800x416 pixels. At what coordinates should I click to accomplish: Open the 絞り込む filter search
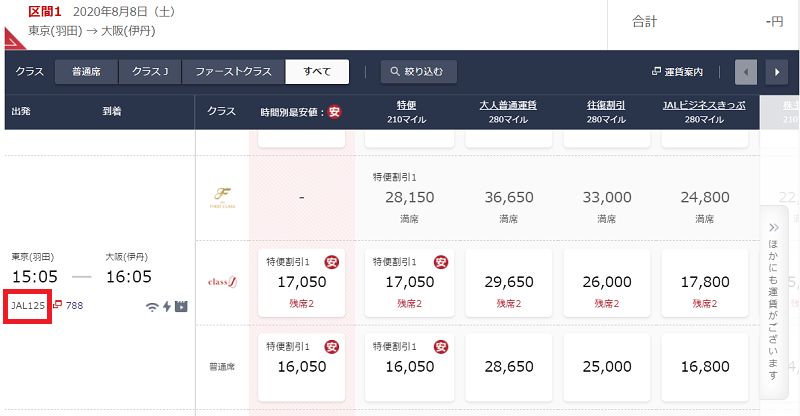coord(418,71)
